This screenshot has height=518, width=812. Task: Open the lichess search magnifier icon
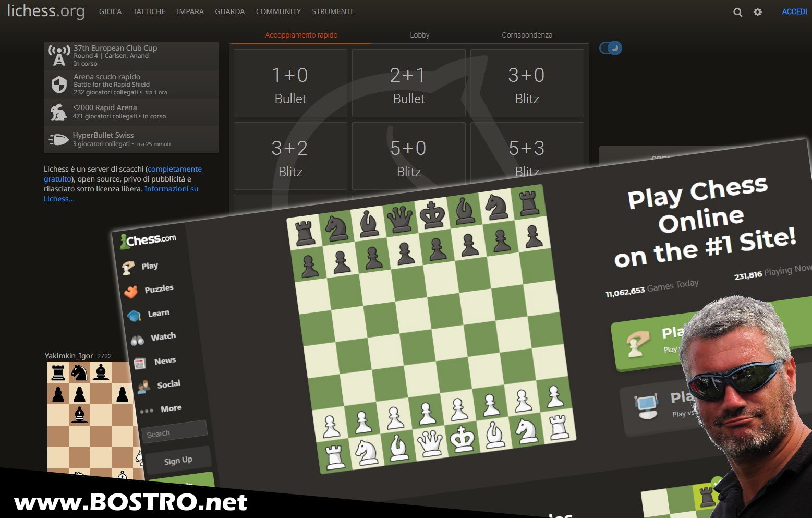point(737,12)
